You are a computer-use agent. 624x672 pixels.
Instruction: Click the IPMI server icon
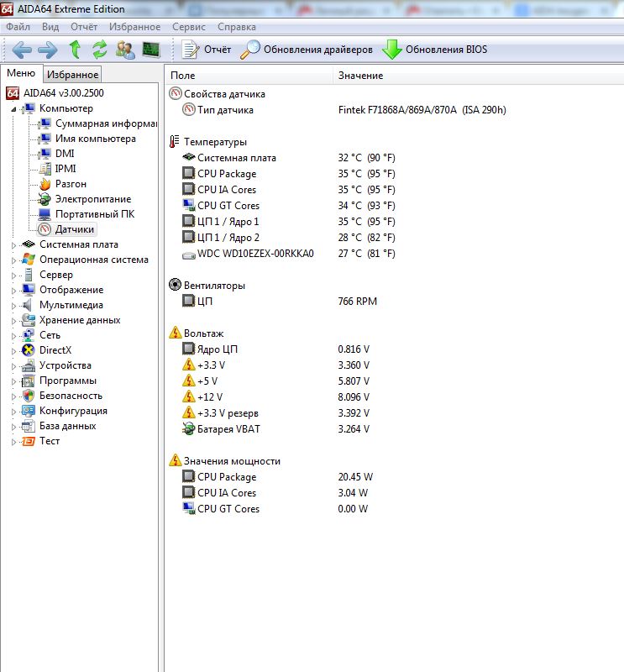[45, 169]
